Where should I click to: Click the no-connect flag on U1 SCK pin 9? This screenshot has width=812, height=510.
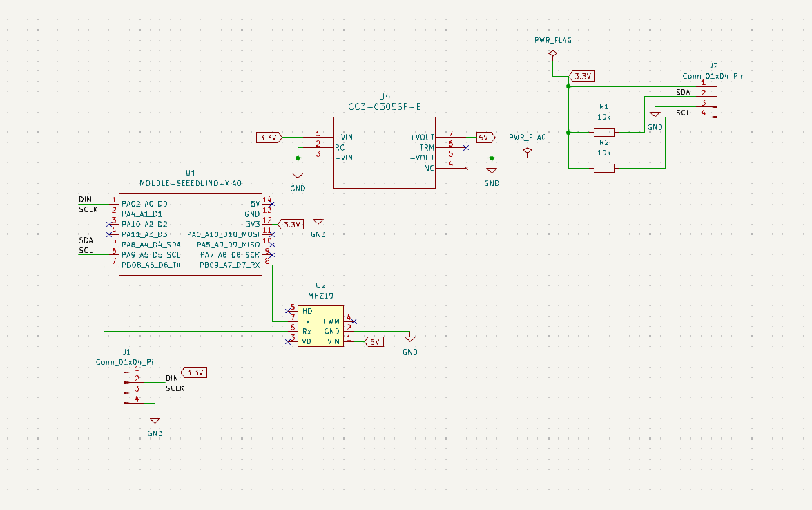[x=272, y=255]
